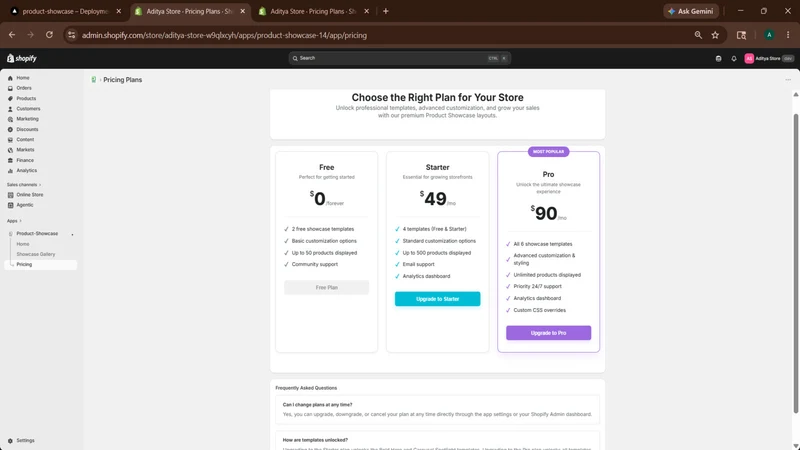Click the Ask Gemini button
800x450 pixels.
(x=691, y=11)
